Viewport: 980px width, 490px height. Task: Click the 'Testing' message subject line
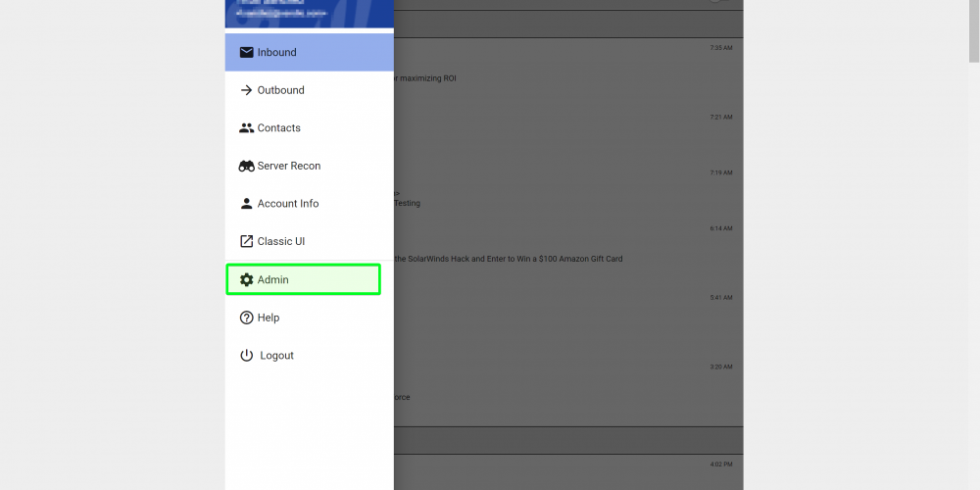pos(407,204)
